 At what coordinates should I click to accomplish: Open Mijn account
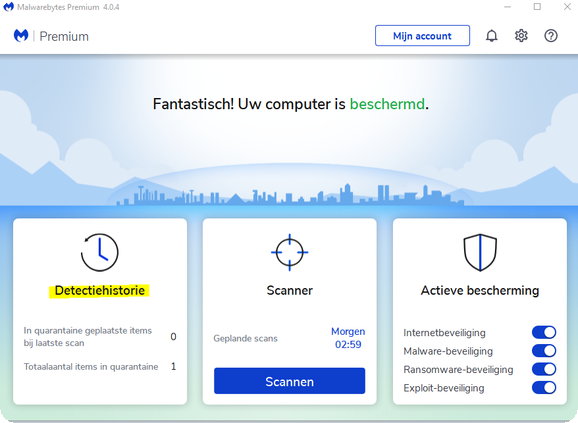[x=422, y=36]
